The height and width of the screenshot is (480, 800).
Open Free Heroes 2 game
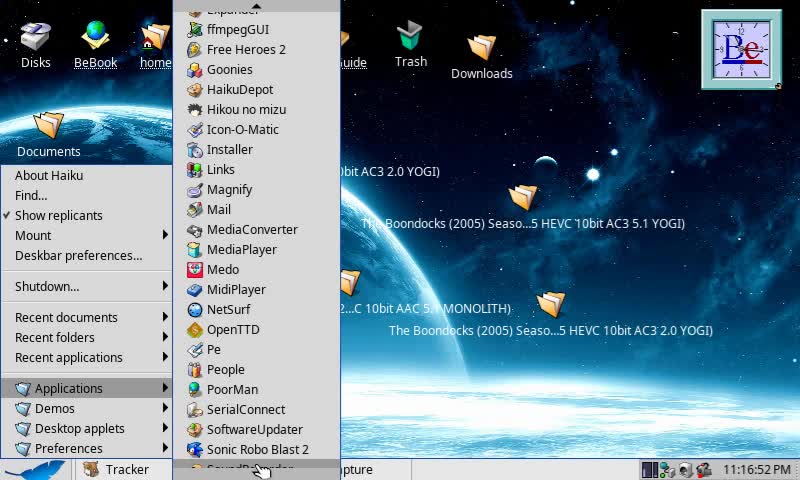(x=257, y=49)
